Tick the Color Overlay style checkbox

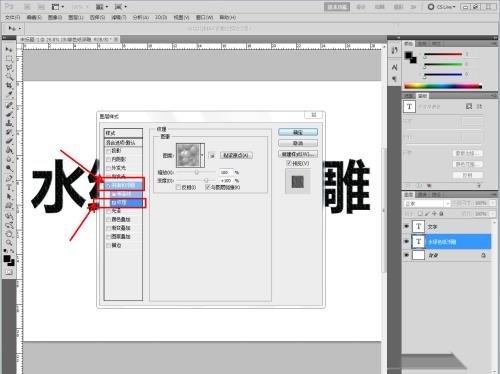coord(108,220)
